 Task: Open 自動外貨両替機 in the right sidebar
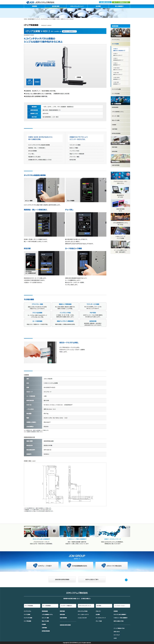(120, 165)
